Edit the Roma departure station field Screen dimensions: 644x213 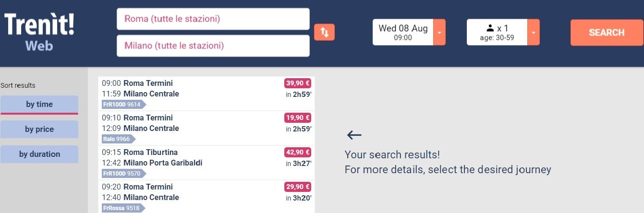coord(213,19)
